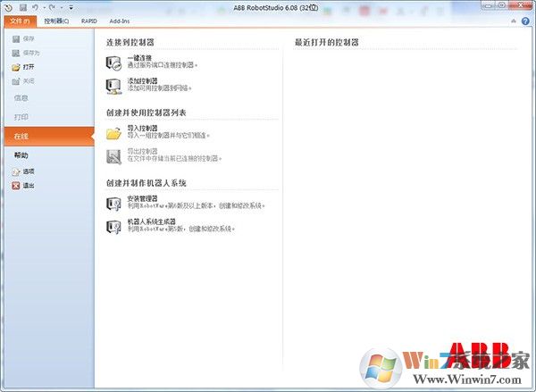536x392 pixels.
Task: Open the Installation Manager (安装管理器) icon
Action: coord(113,203)
